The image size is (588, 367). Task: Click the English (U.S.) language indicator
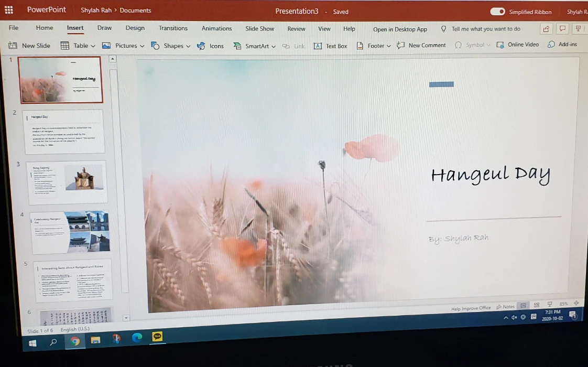tap(75, 329)
